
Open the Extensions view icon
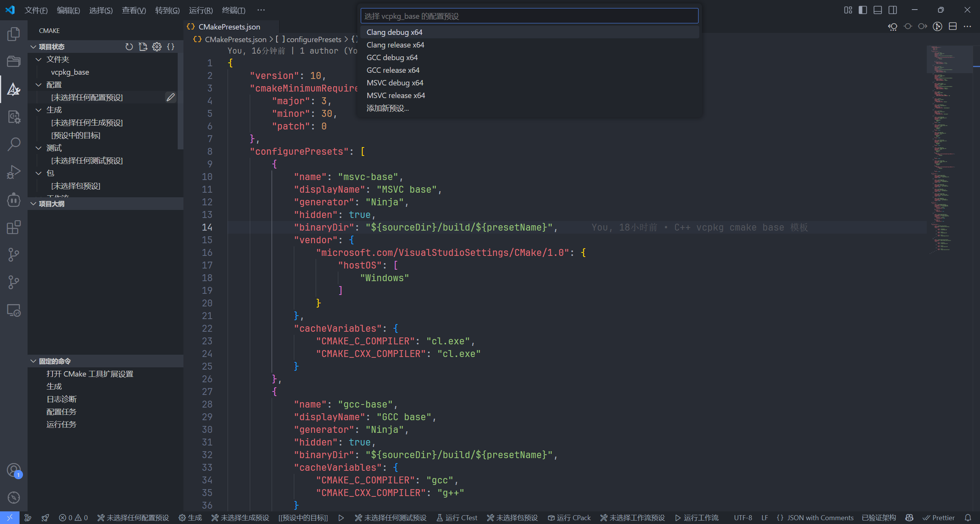(14, 227)
